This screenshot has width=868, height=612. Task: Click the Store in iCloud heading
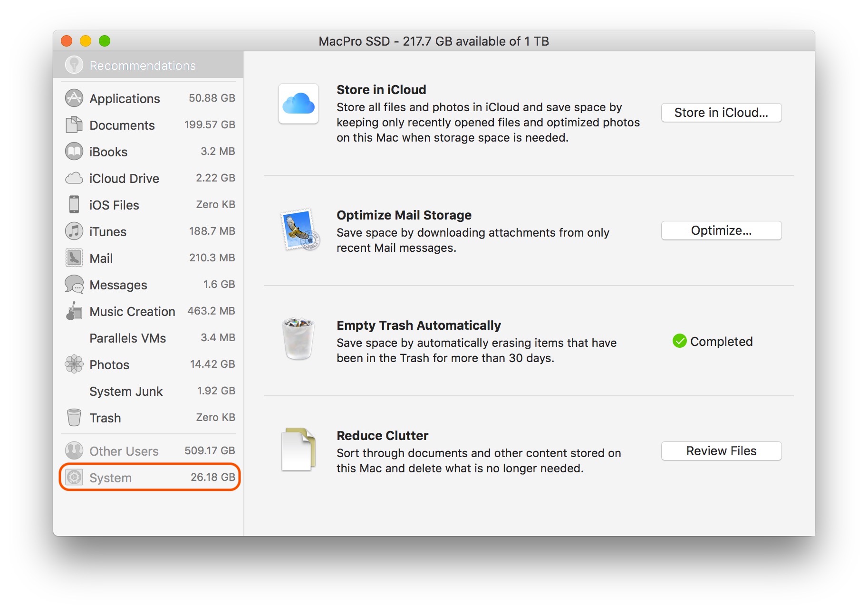(x=381, y=89)
